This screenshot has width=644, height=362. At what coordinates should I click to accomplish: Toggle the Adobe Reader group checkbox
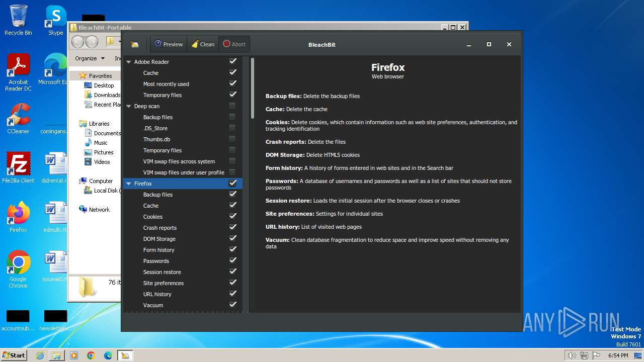click(x=232, y=61)
